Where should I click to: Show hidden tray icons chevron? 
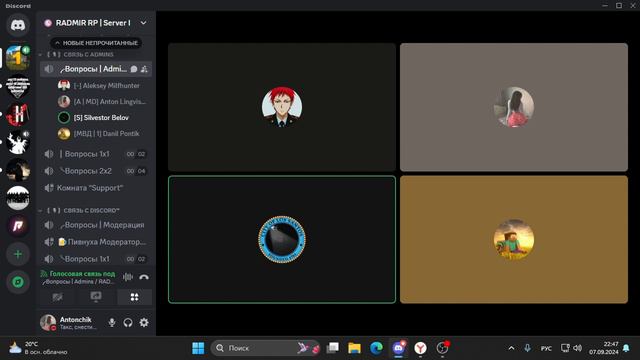click(511, 348)
